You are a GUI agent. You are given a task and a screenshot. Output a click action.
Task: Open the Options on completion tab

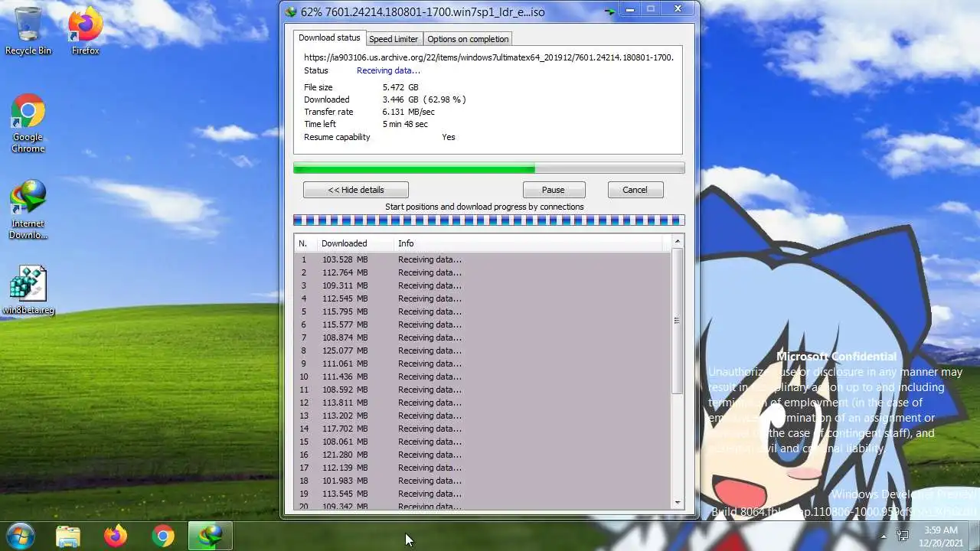(468, 39)
